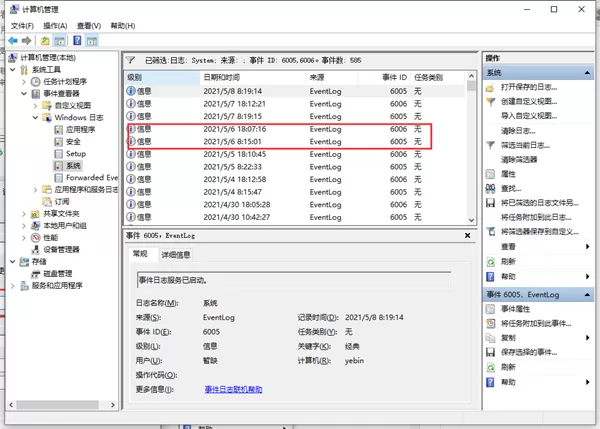Collapse the 系统工具 tree node
Screen dimensions: 600x429
(13, 70)
